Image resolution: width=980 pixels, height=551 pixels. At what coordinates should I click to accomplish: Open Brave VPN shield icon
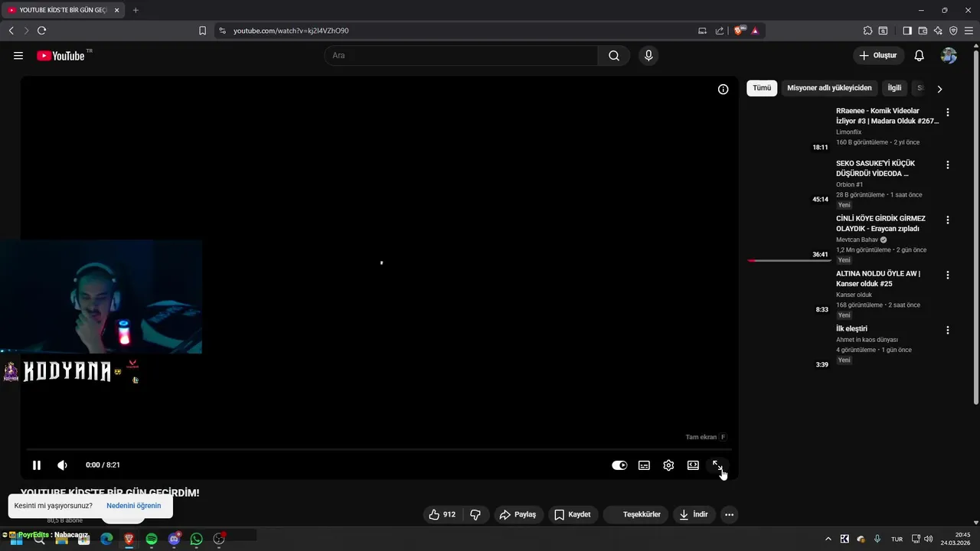(x=953, y=31)
